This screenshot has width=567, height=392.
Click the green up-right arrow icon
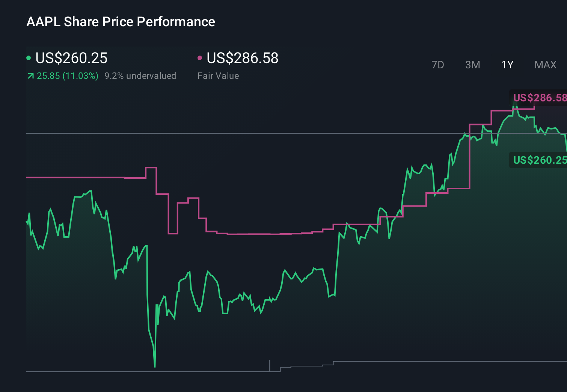click(31, 76)
